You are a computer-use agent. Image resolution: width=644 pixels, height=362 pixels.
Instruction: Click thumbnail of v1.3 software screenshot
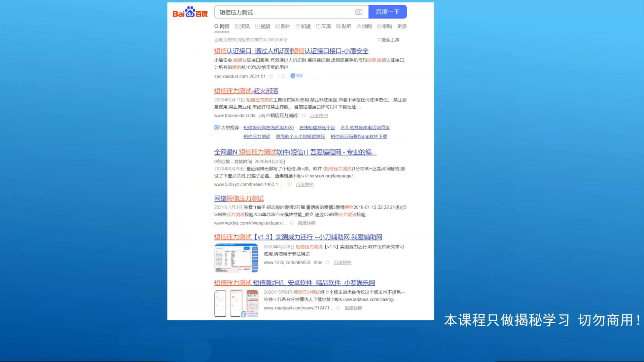236,258
